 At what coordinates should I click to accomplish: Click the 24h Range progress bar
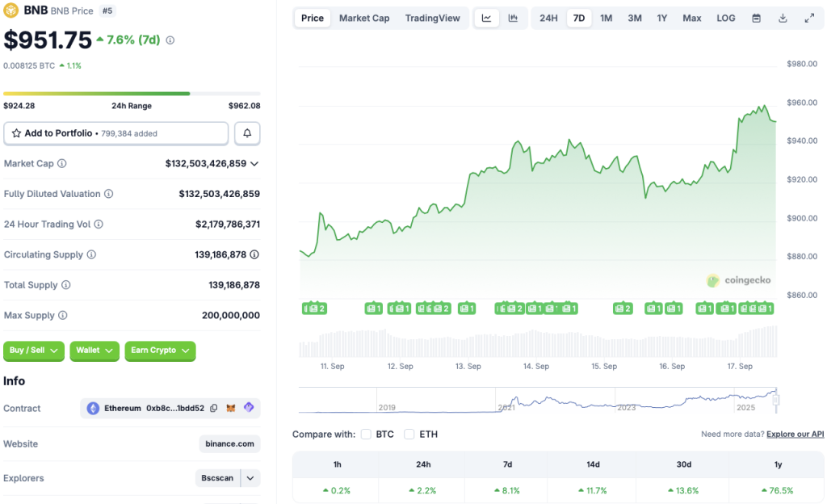132,94
